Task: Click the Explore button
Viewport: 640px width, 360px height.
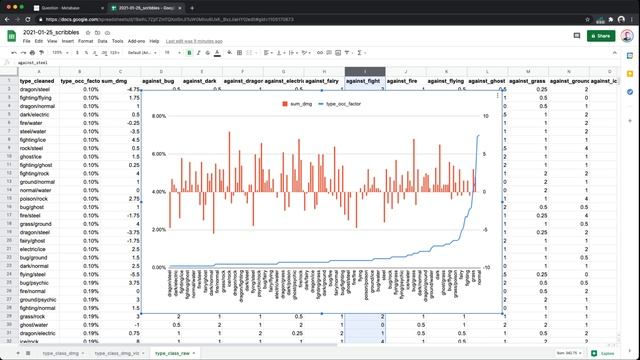Action: (x=603, y=353)
